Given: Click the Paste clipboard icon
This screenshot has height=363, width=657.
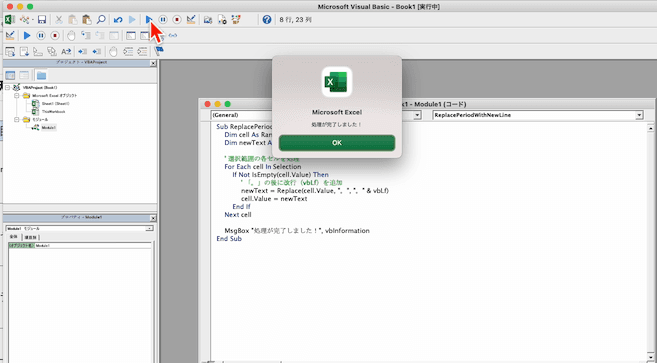Looking at the screenshot, I should point(87,19).
